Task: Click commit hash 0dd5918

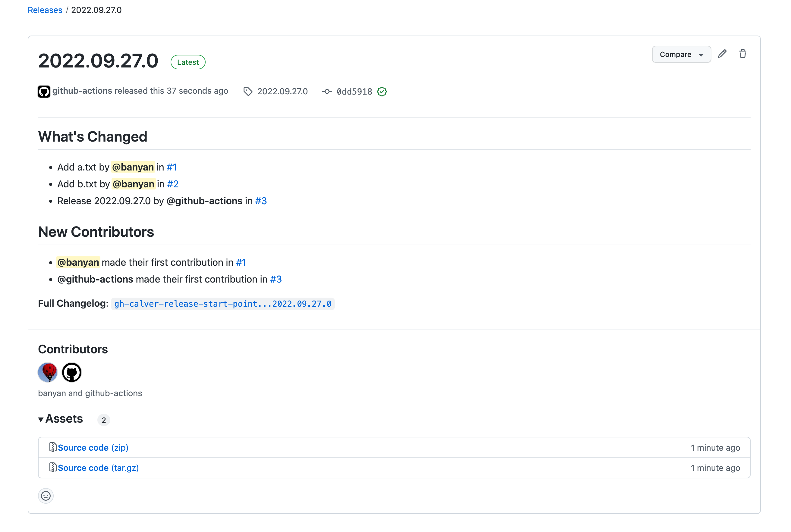Action: (x=354, y=92)
